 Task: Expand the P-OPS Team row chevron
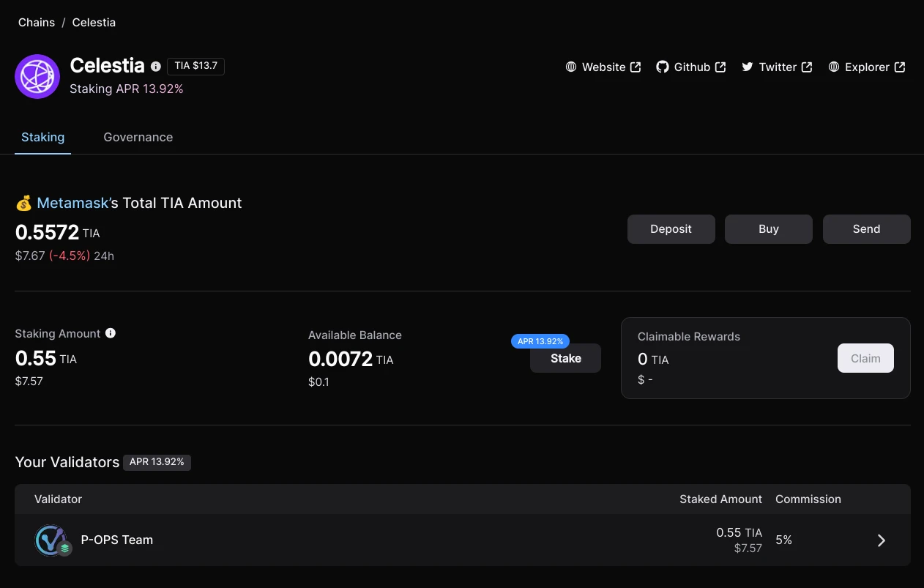coord(882,540)
